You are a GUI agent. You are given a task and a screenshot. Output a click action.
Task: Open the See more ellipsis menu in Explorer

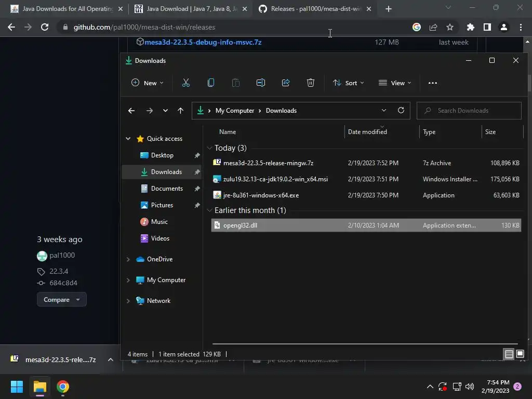pos(433,83)
